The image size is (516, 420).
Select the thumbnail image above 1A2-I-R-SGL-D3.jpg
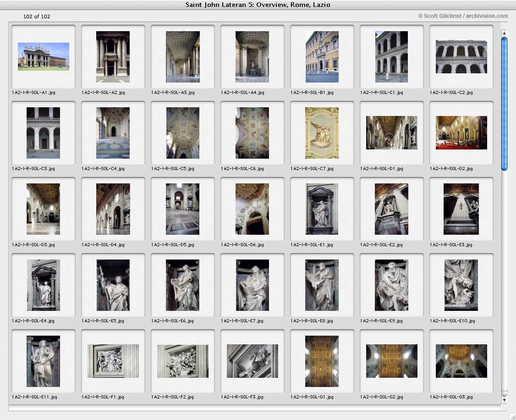tap(44, 209)
